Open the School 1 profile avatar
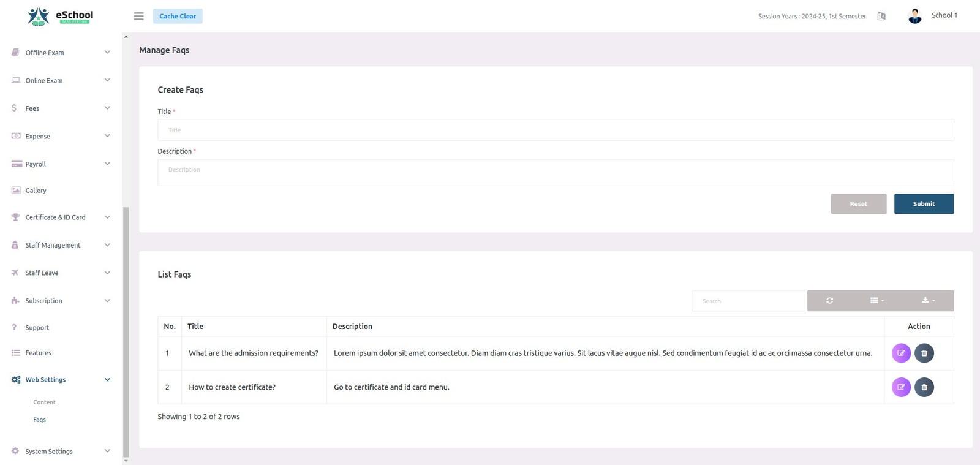The width and height of the screenshot is (980, 465). (x=914, y=16)
